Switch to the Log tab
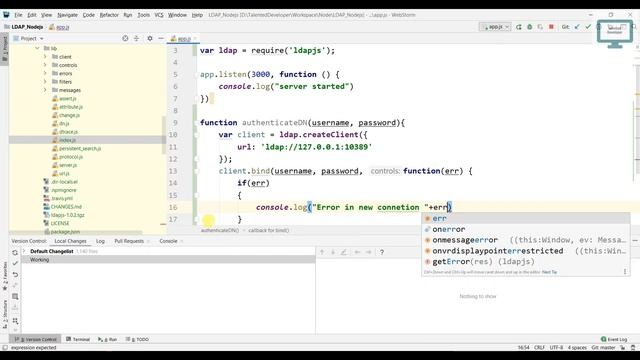Image resolution: width=640 pixels, height=360 pixels. tap(100, 241)
